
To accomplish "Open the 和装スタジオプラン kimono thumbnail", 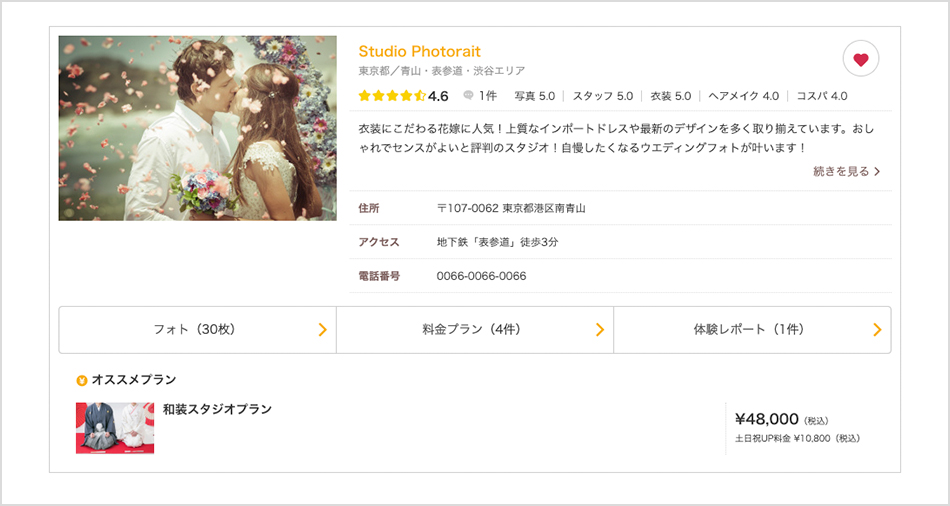I will tap(115, 428).
